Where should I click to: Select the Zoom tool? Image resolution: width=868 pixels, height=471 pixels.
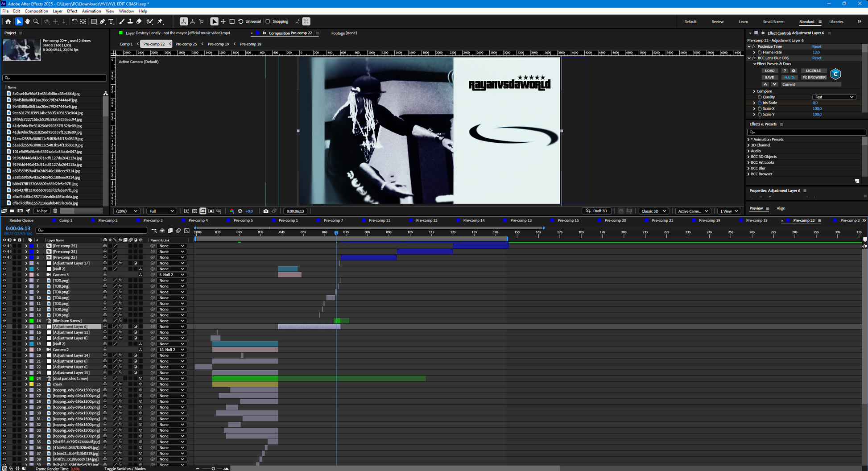[36, 21]
